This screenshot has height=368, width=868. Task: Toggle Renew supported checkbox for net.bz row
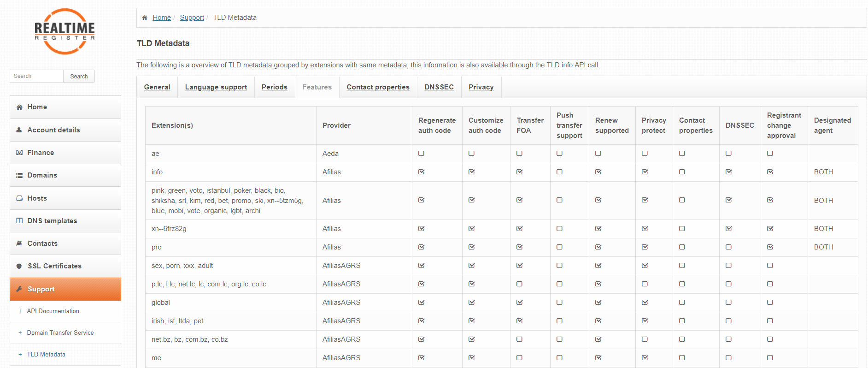[598, 339]
